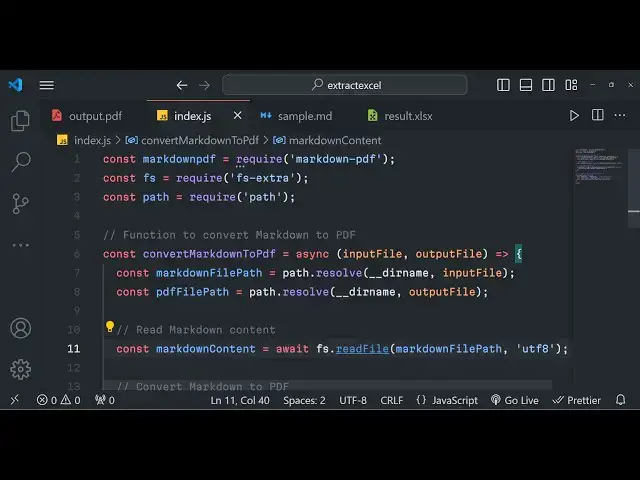640x480 pixels.
Task: Show code actions via the lightbulb
Action: [110, 327]
